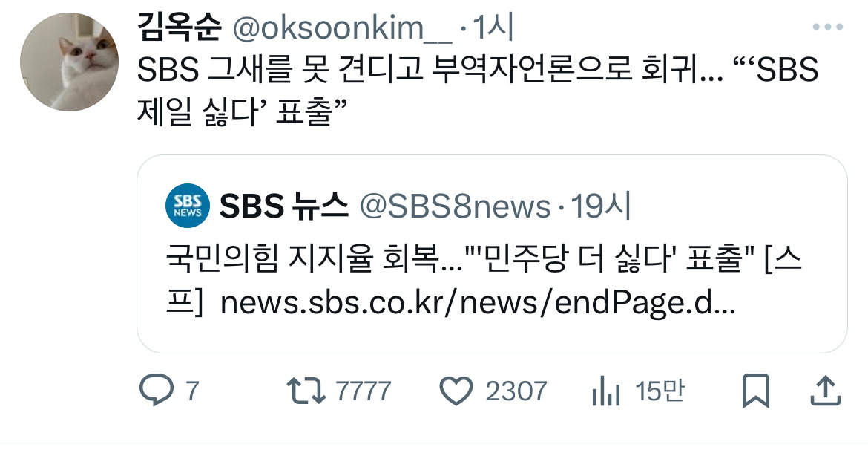The height and width of the screenshot is (453, 868).
Task: Click the 15만 views count
Action: [660, 391]
